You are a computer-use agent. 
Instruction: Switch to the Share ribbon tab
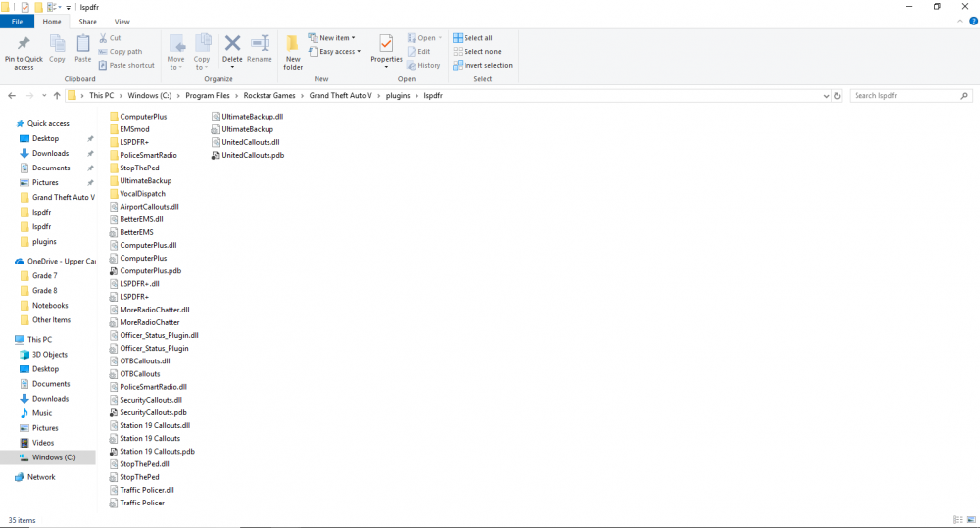point(87,22)
